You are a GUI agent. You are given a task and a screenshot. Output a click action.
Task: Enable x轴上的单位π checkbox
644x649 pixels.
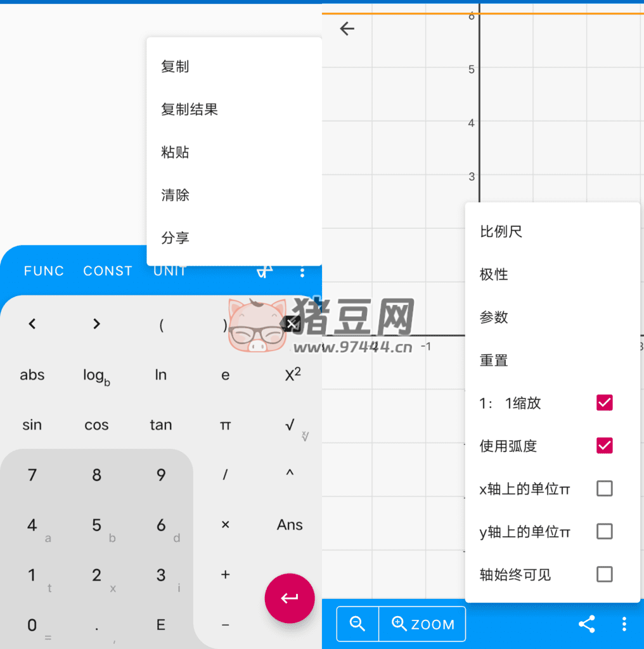tap(604, 489)
